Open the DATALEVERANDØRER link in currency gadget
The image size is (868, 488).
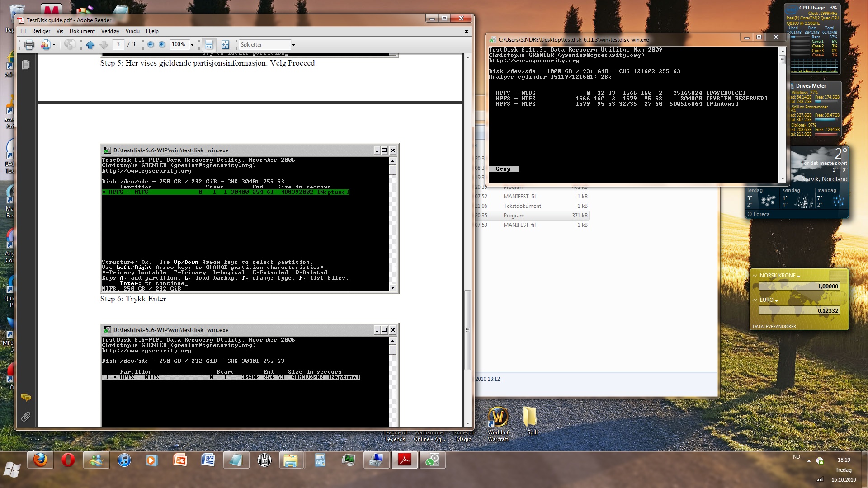[774, 326]
